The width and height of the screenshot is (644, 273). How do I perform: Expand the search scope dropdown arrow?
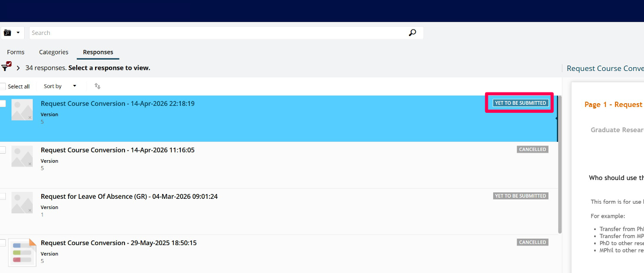click(18, 33)
